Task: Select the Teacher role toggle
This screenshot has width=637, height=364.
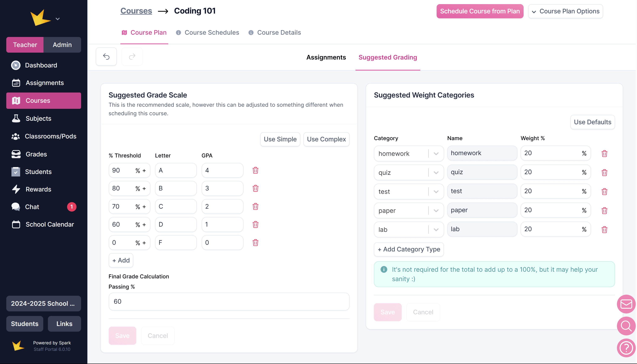Action: coord(25,45)
